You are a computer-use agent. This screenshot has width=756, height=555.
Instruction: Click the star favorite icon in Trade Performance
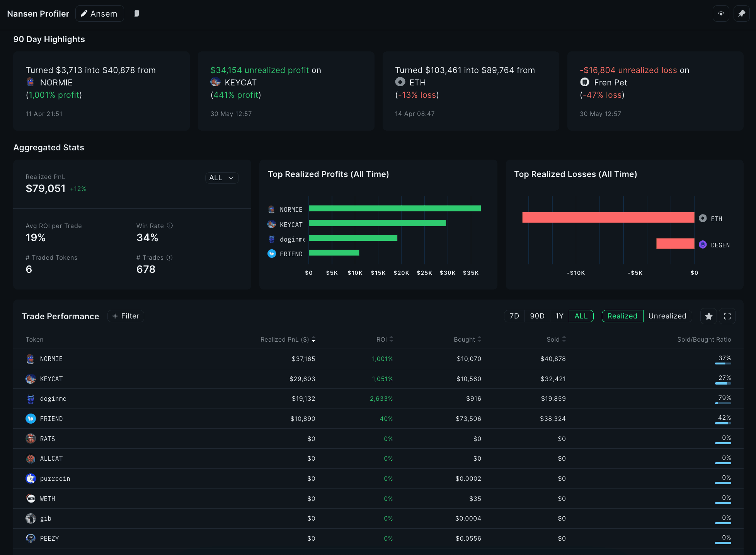(708, 316)
